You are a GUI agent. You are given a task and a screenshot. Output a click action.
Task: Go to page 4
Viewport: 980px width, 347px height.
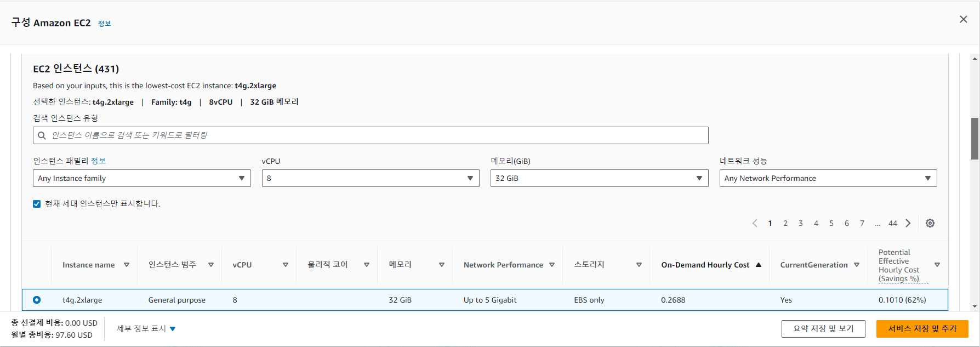point(816,223)
